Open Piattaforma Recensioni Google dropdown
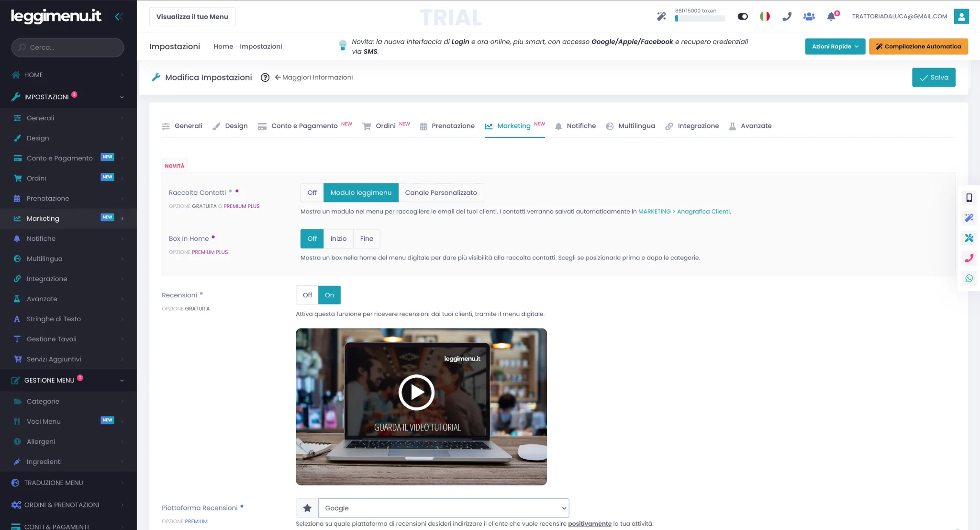 pyautogui.click(x=444, y=508)
